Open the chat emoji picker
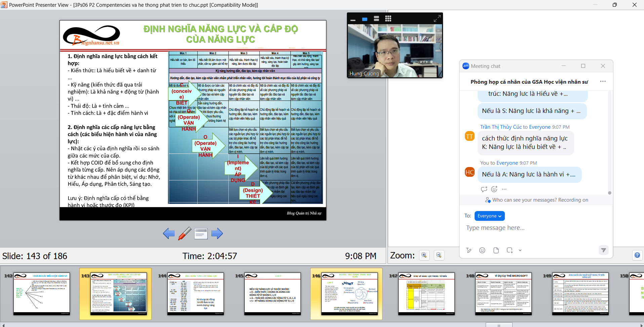The width and height of the screenshot is (644, 327). pos(482,250)
